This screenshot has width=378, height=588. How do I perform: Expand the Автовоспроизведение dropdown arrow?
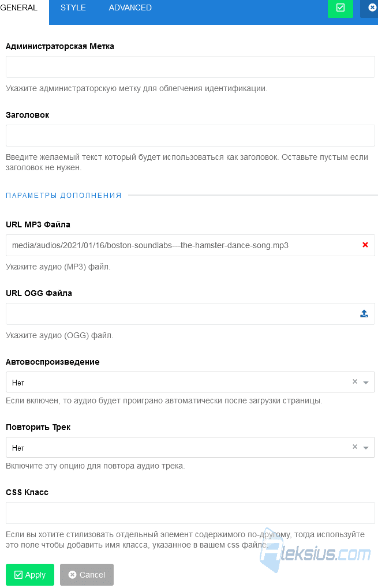(366, 383)
